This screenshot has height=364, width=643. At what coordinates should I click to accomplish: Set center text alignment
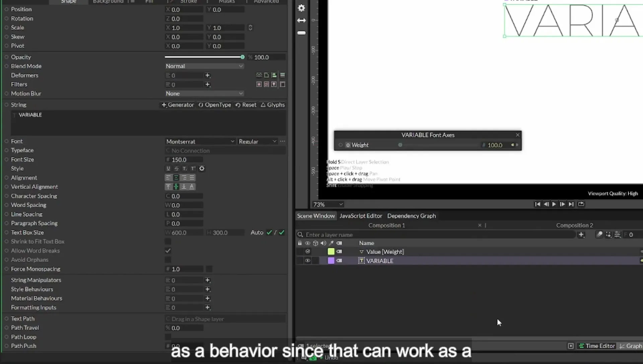tap(176, 178)
